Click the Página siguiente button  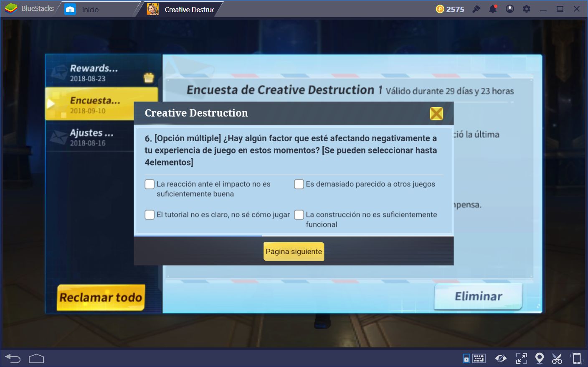pos(294,252)
